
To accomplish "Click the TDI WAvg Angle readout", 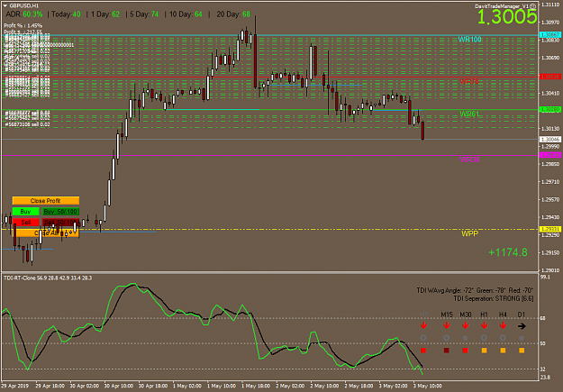I will click(x=475, y=290).
